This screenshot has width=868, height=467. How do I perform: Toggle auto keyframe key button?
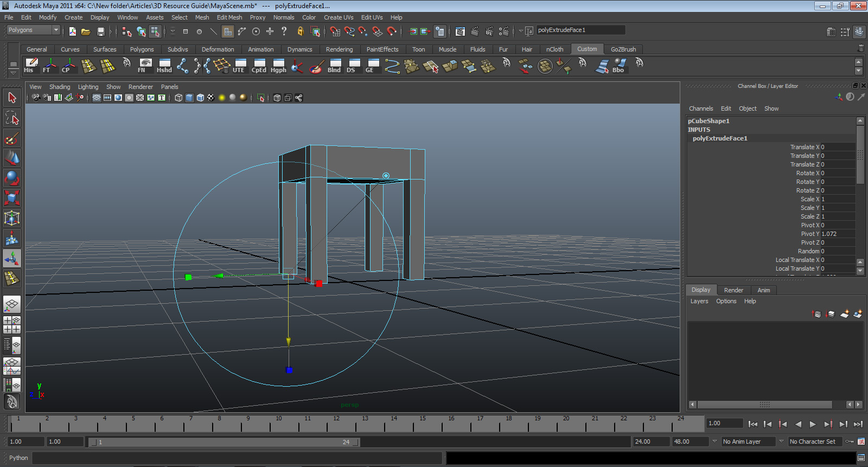click(850, 442)
